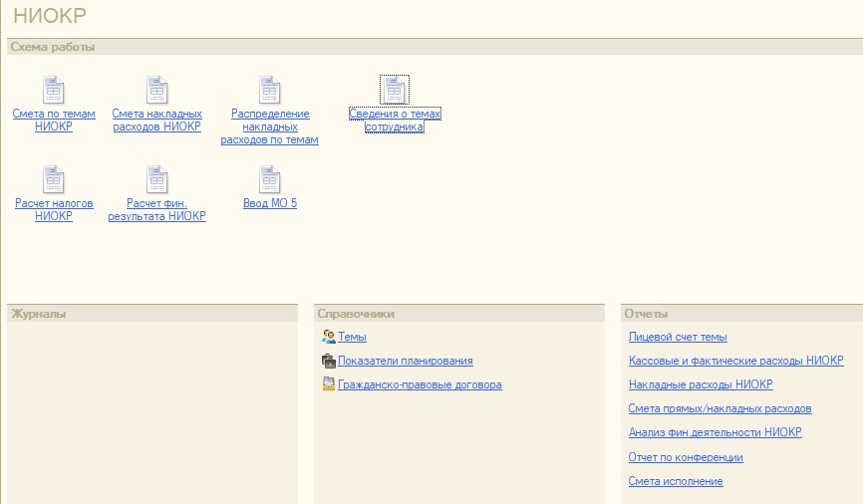
Task: Click the icon beside the Темы entry
Action: click(x=328, y=337)
